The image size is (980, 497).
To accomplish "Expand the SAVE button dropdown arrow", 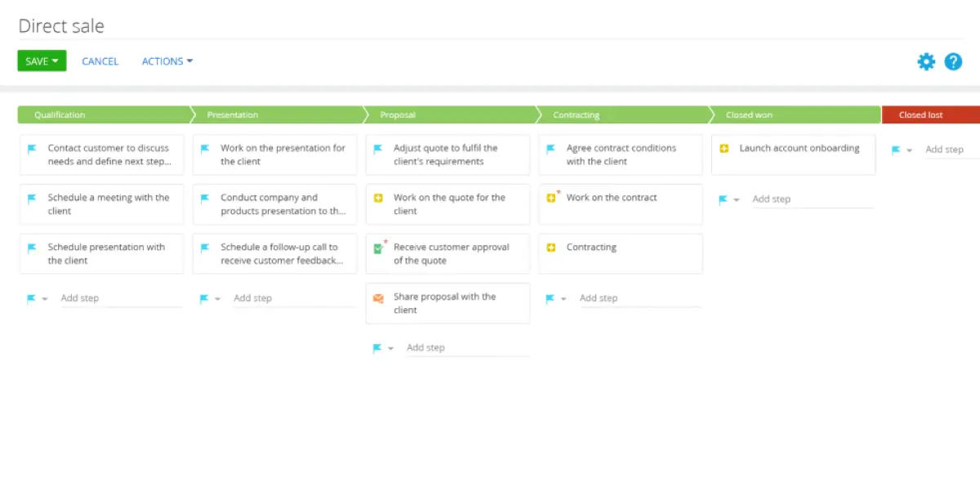I will [55, 61].
